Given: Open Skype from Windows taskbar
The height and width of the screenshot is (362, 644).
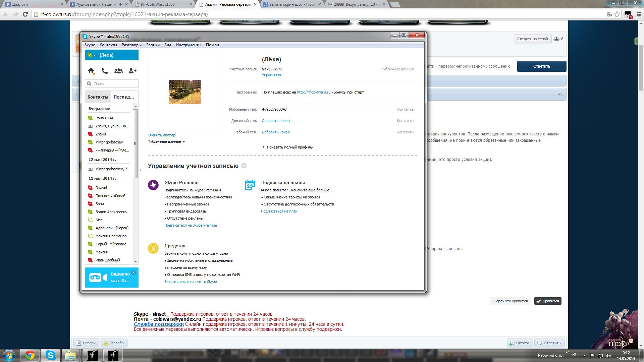Looking at the screenshot, I should (50, 355).
